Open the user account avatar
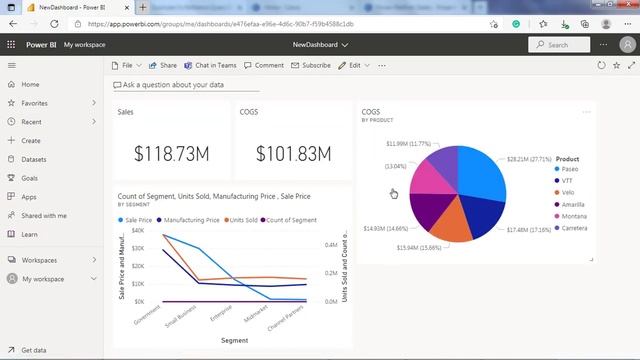Image resolution: width=640 pixels, height=360 pixels. click(627, 44)
